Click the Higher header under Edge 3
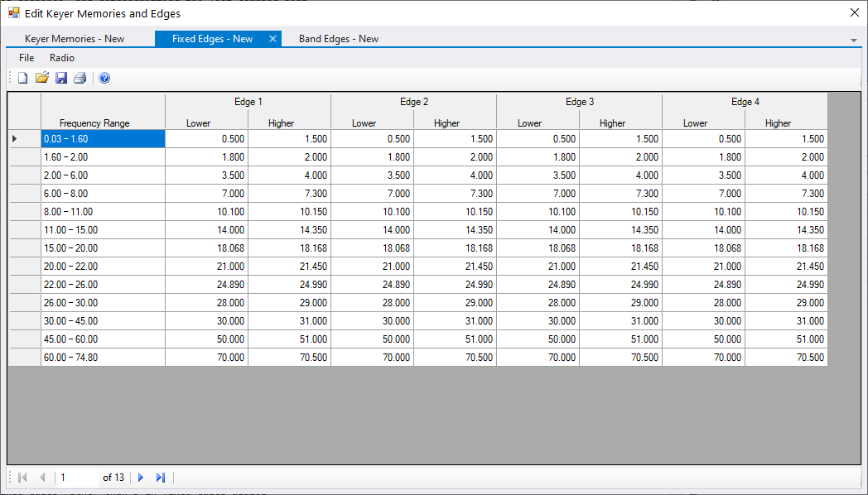Image resolution: width=868 pixels, height=495 pixels. coord(620,123)
